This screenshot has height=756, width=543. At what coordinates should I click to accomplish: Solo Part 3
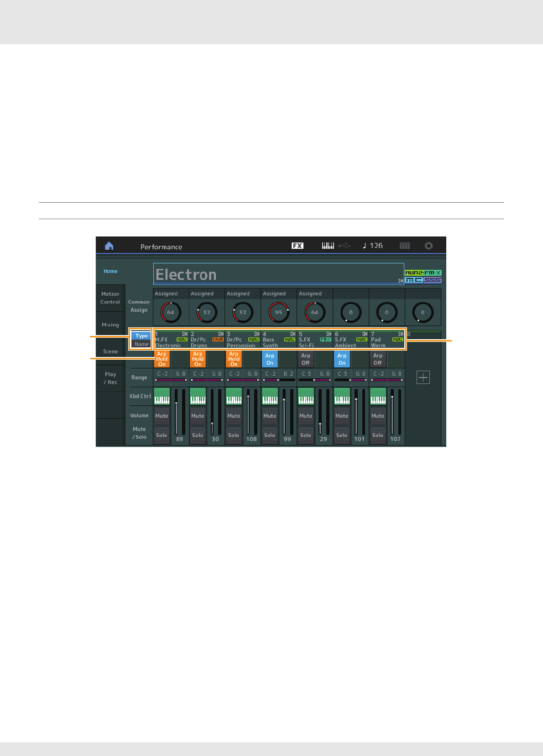[x=234, y=435]
